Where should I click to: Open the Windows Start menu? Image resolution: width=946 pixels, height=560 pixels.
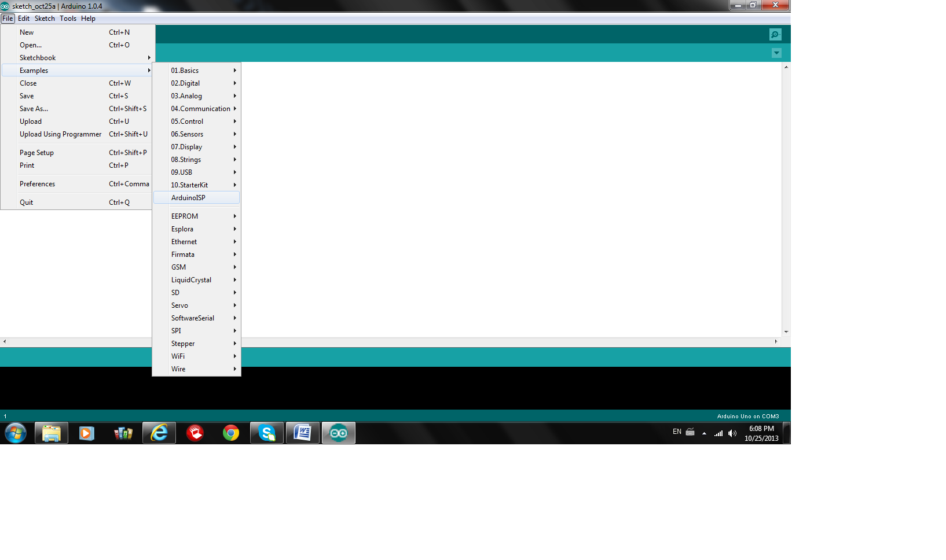[15, 433]
